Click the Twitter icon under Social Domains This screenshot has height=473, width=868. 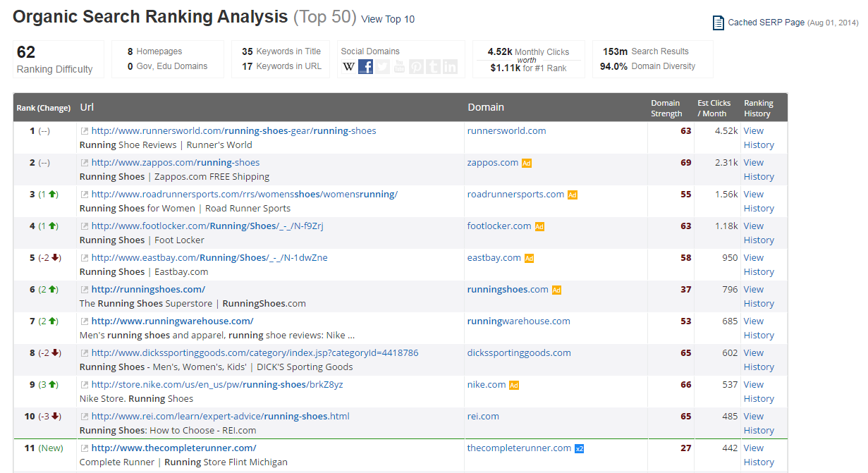382,67
